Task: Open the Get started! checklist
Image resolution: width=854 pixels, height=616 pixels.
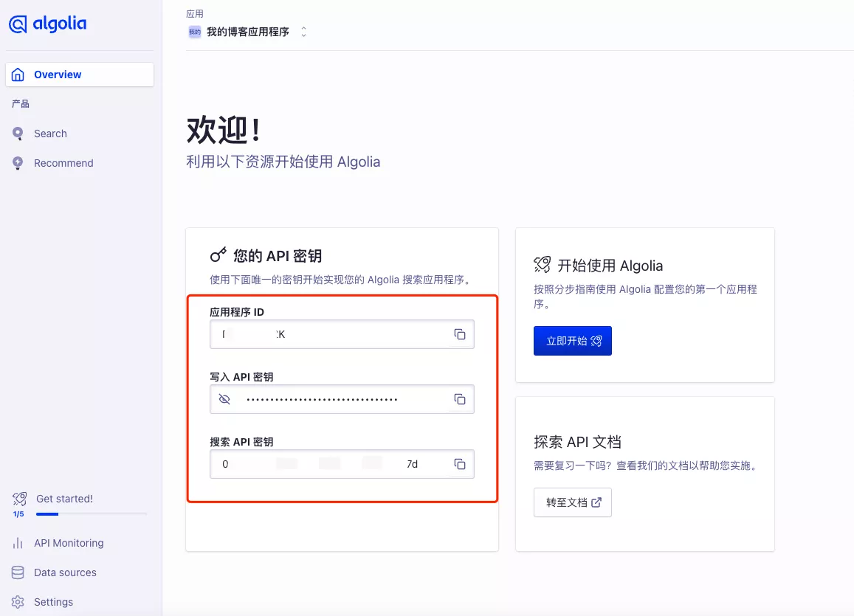Action: click(x=64, y=499)
